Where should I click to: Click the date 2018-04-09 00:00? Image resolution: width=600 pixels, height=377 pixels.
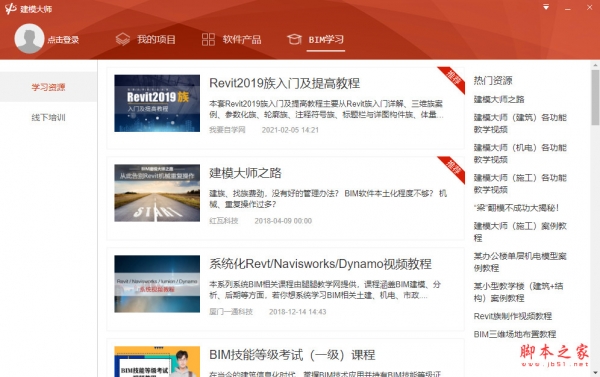(283, 221)
